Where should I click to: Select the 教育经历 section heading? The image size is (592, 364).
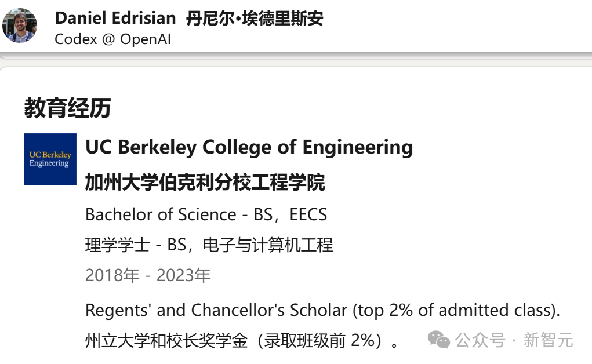pyautogui.click(x=67, y=108)
